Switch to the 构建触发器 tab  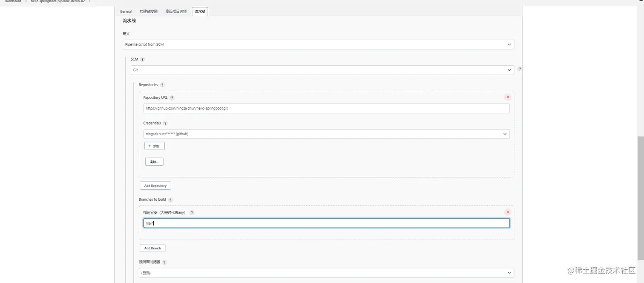point(149,12)
